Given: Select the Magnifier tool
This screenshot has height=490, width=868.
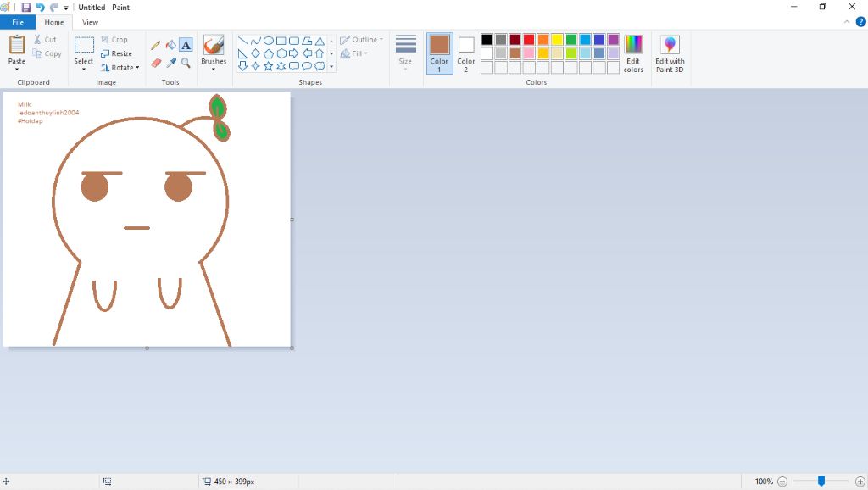Looking at the screenshot, I should click(x=186, y=63).
